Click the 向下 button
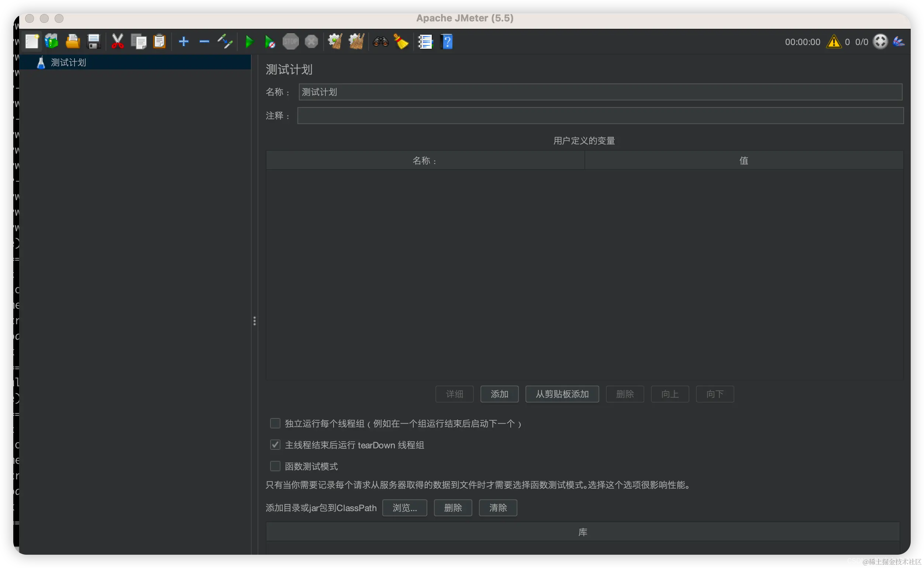The height and width of the screenshot is (568, 924). click(x=714, y=394)
